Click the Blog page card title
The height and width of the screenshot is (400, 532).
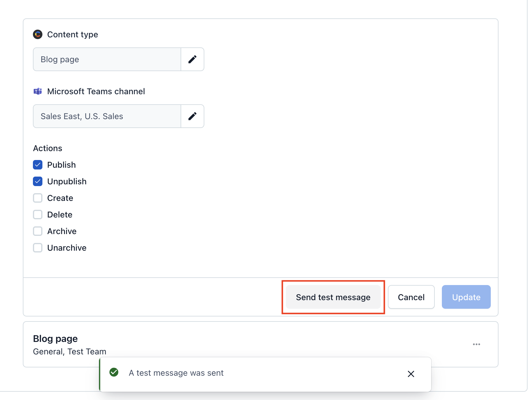55,338
